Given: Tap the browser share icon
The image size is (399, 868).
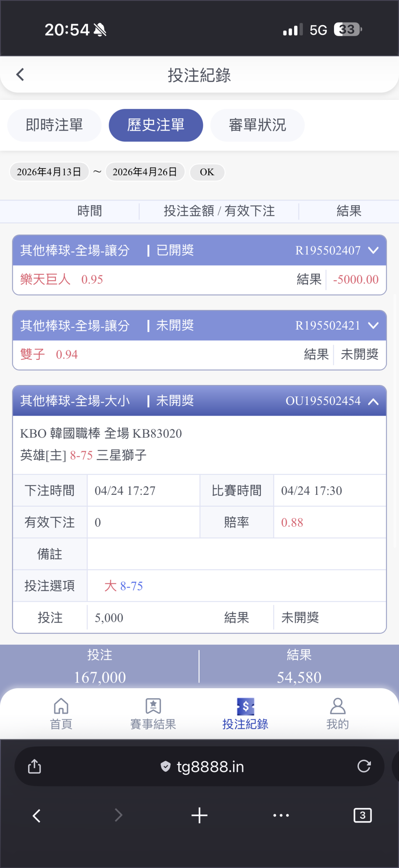Looking at the screenshot, I should tap(34, 766).
